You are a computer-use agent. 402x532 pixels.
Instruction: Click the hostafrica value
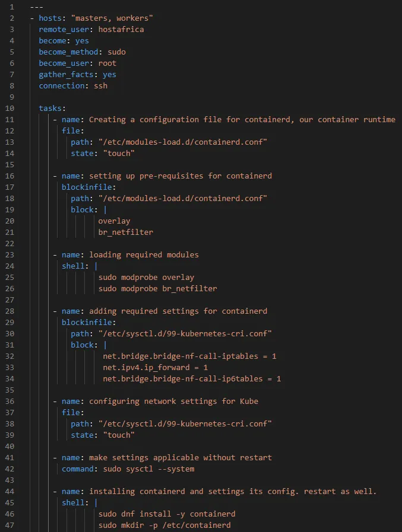121,29
